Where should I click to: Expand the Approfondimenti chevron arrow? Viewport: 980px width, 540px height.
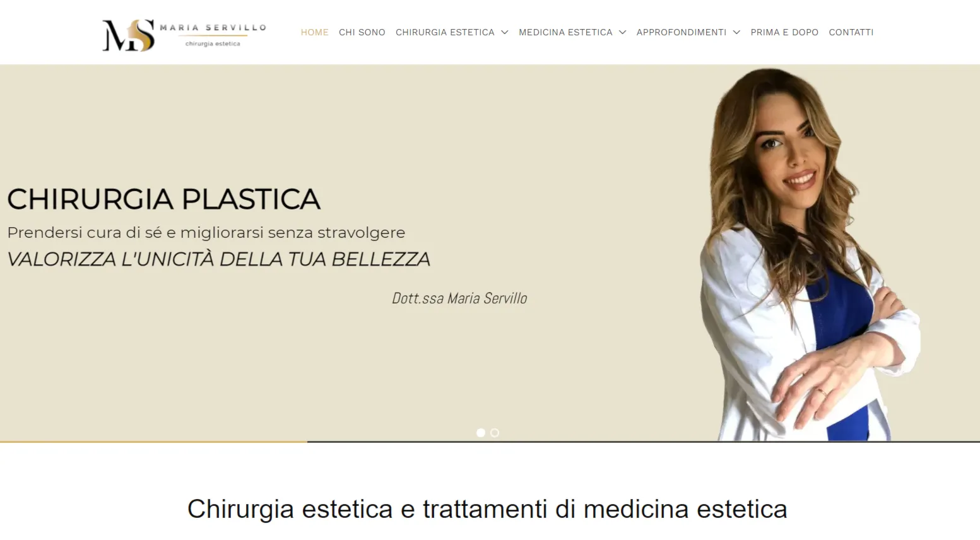(736, 32)
